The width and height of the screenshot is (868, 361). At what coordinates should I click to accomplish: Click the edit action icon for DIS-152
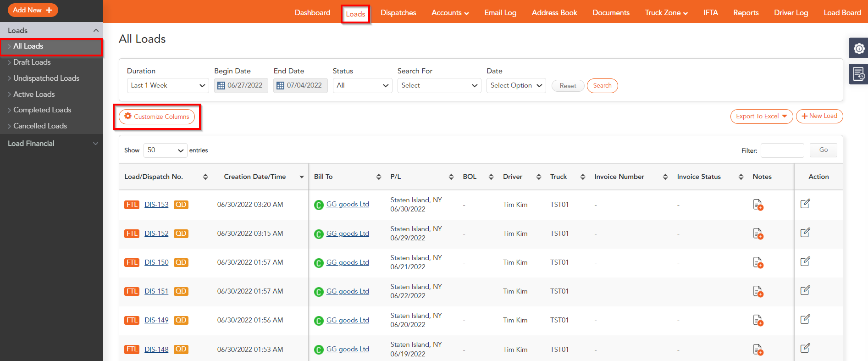(x=805, y=233)
